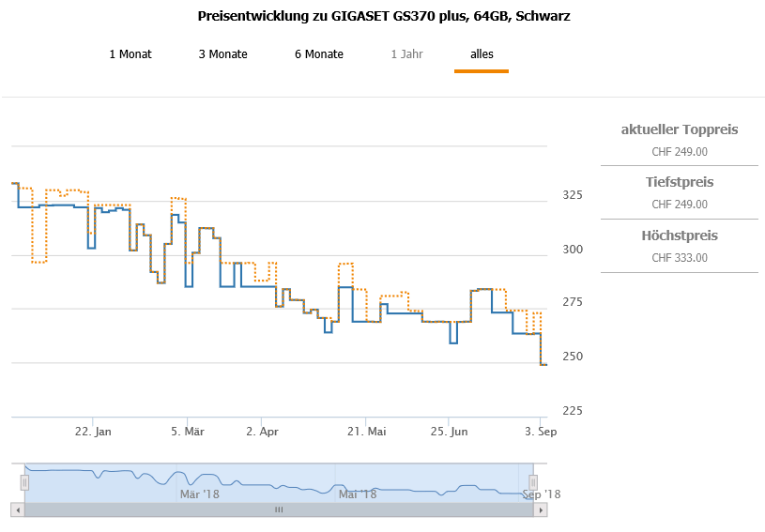Click the right scroll arrow of the navigator
Viewport: 765px width, 532px height.
point(540,509)
